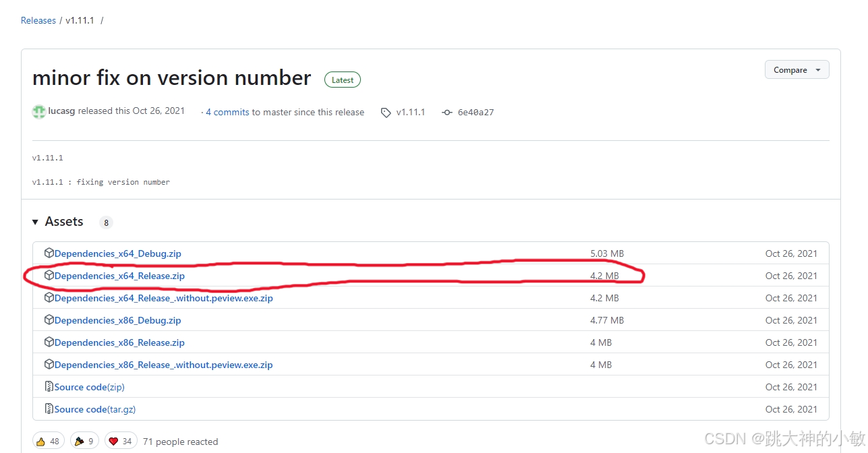Open lucasg's avatar image
Image resolution: width=868 pixels, height=453 pixels.
[39, 112]
